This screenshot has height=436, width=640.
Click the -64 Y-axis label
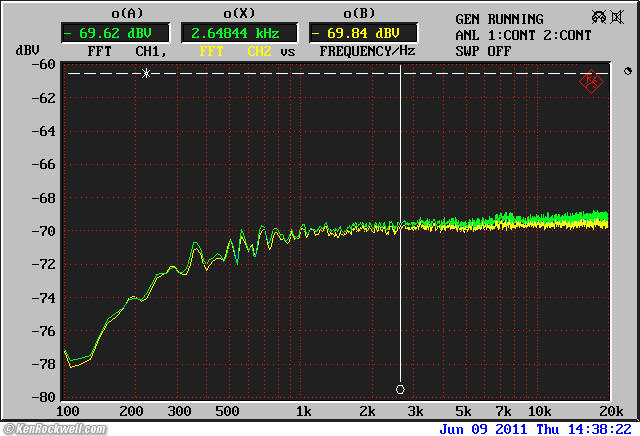click(x=44, y=131)
